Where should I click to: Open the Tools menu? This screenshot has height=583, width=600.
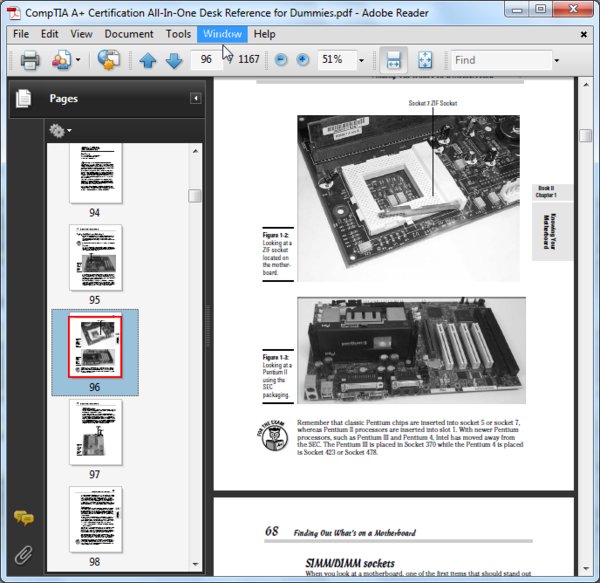click(178, 34)
